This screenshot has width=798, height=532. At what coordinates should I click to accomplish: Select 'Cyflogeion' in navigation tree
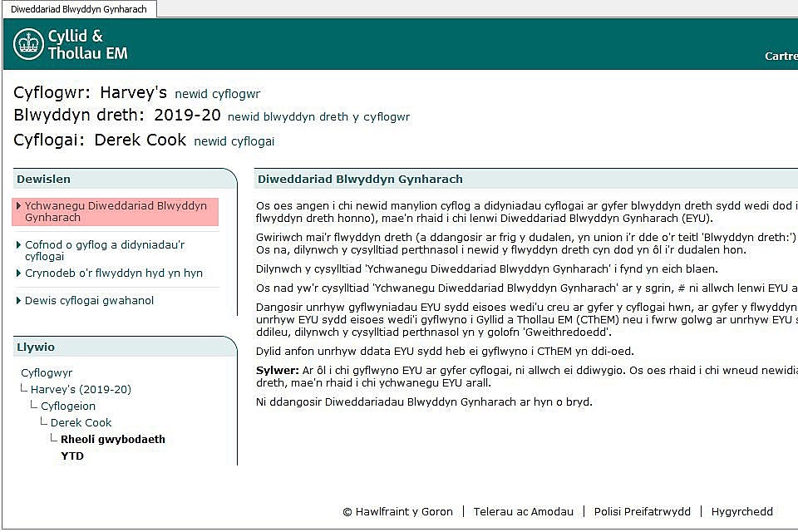pos(68,406)
